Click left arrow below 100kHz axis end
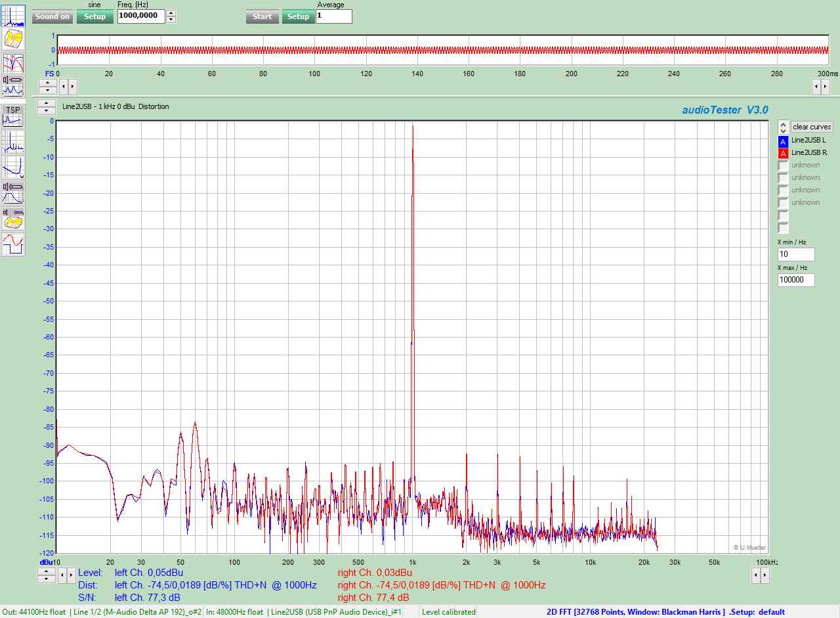 point(756,575)
